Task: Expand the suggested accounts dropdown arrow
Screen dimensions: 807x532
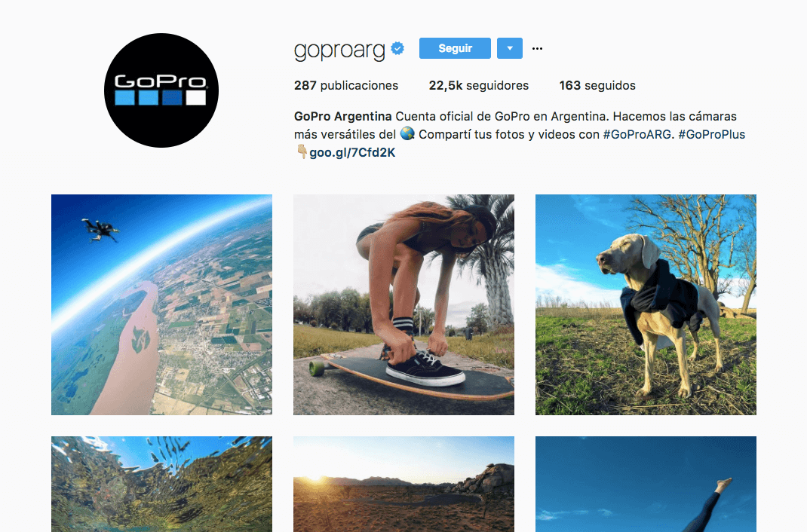Action: click(510, 48)
